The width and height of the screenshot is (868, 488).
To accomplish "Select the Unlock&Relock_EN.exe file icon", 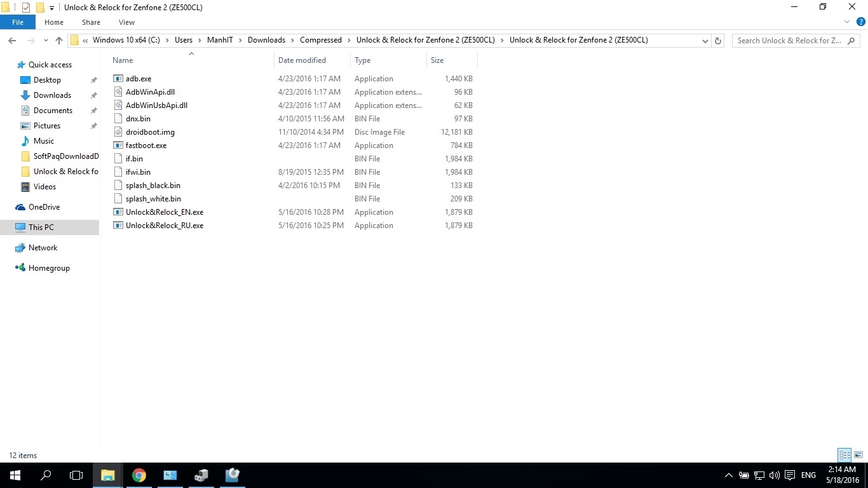I will [118, 212].
